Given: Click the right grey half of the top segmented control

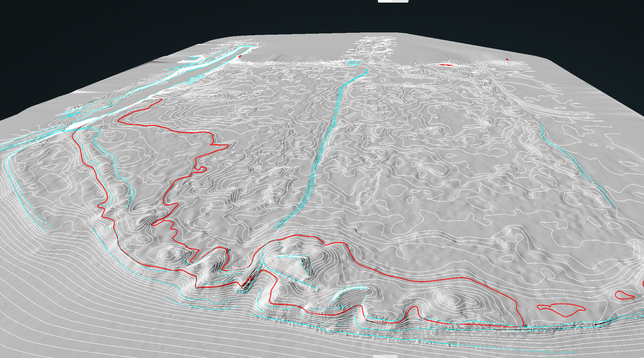Looking at the screenshot, I should [x=401, y=1].
